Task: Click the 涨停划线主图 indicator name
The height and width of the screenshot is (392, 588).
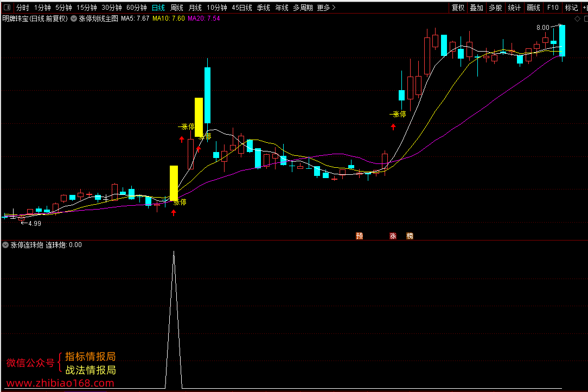Action: point(99,18)
